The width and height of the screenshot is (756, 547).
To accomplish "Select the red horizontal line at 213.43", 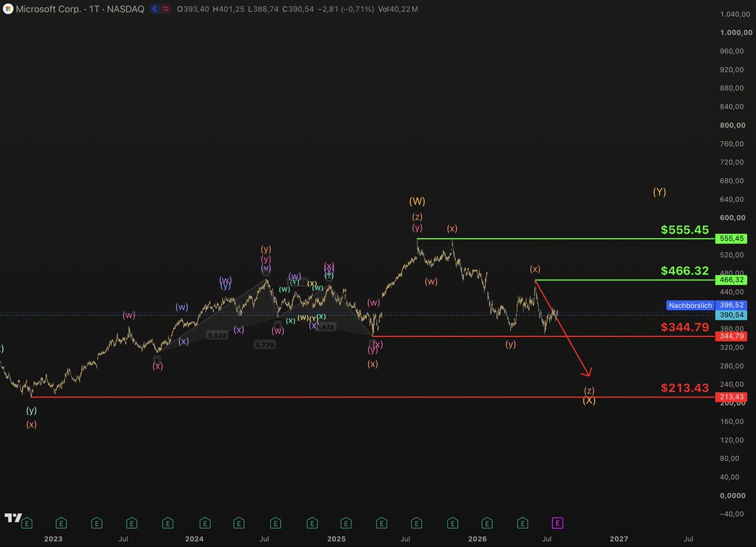I will [373, 397].
